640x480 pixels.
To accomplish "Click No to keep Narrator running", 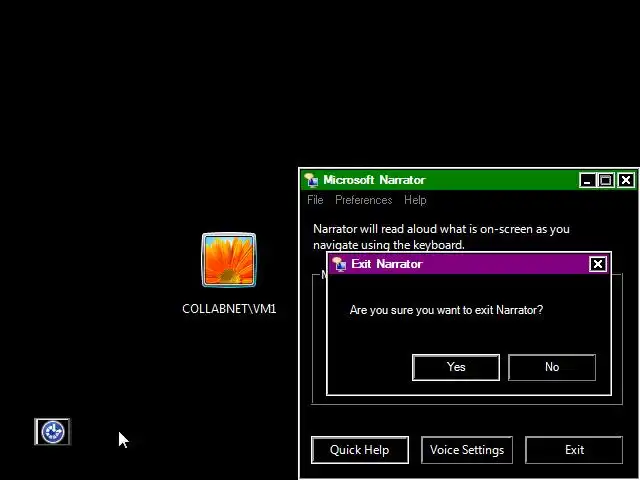I will pos(552,367).
